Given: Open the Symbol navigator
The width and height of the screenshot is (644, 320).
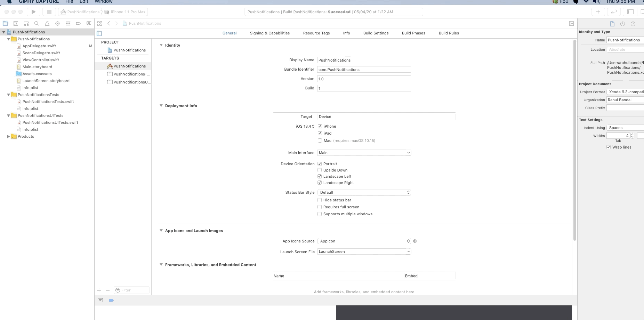Looking at the screenshot, I should click(26, 23).
